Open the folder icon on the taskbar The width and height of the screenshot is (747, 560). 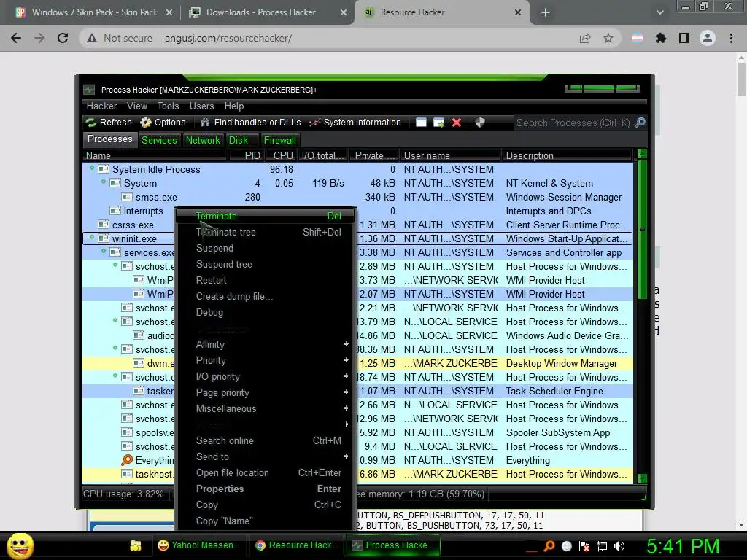pos(135,545)
